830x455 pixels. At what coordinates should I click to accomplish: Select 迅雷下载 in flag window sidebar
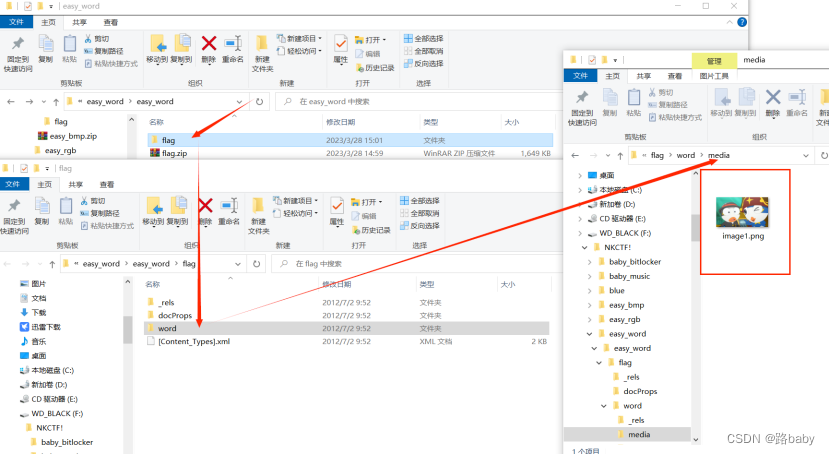point(40,327)
